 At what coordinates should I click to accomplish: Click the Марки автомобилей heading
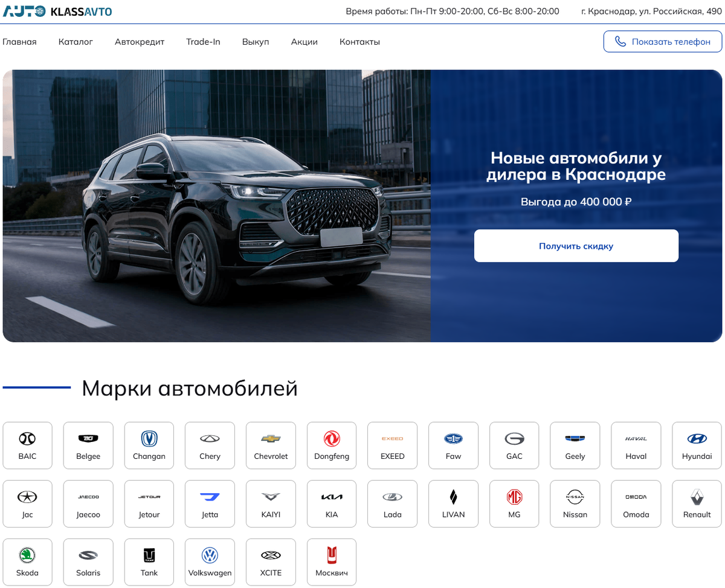pos(190,388)
